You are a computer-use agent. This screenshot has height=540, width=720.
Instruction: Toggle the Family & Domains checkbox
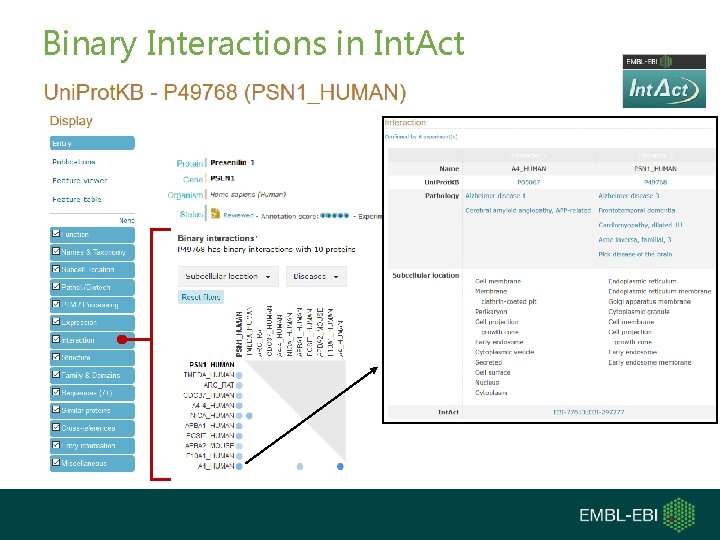coord(56,375)
